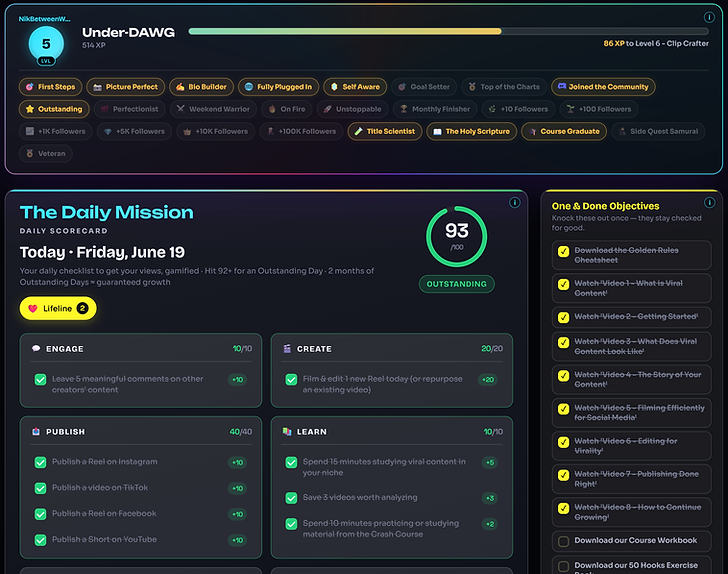The height and width of the screenshot is (574, 728).
Task: Select the First Steps badge
Action: coord(51,87)
